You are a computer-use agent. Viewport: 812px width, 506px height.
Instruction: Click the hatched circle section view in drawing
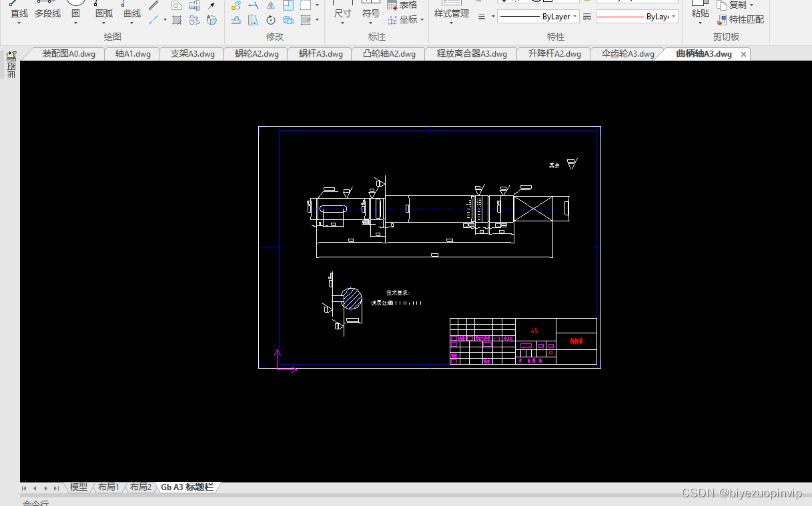pos(352,299)
